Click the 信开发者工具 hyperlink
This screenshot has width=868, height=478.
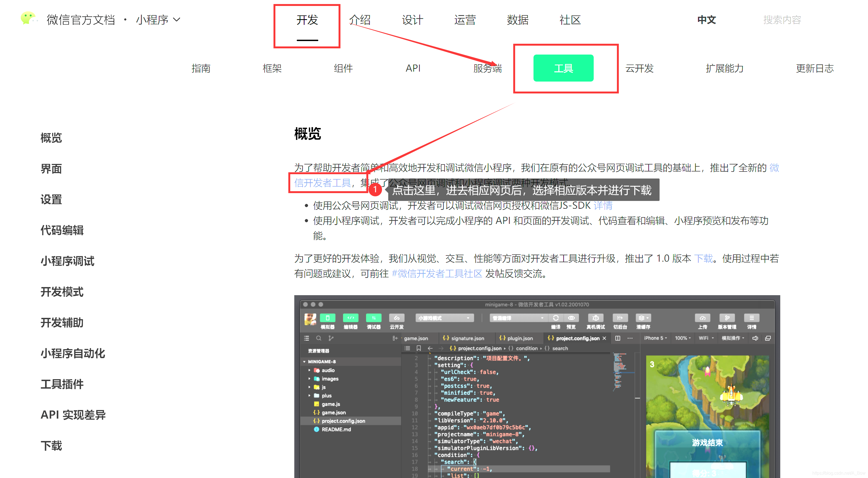click(322, 183)
